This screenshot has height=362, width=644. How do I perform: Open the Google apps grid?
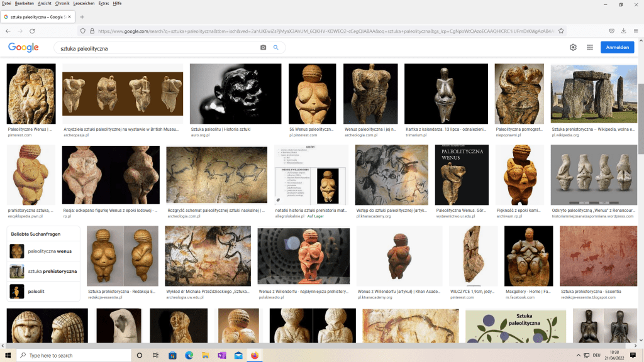click(590, 47)
